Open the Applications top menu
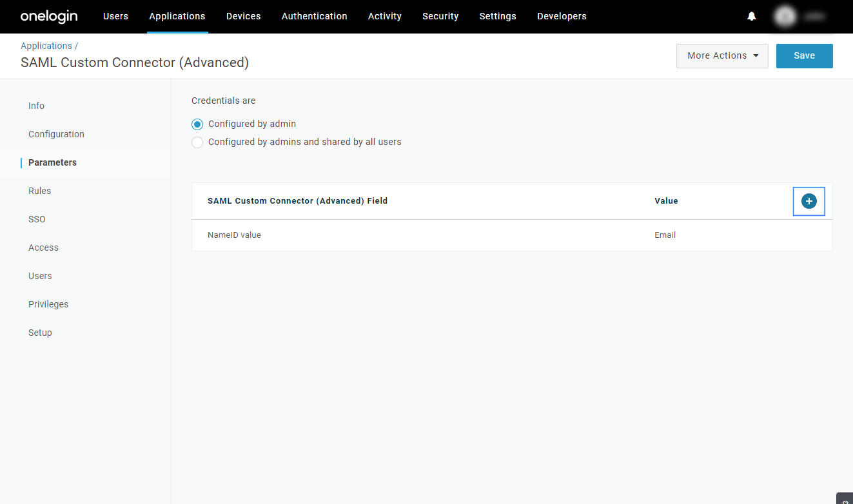 pyautogui.click(x=177, y=17)
